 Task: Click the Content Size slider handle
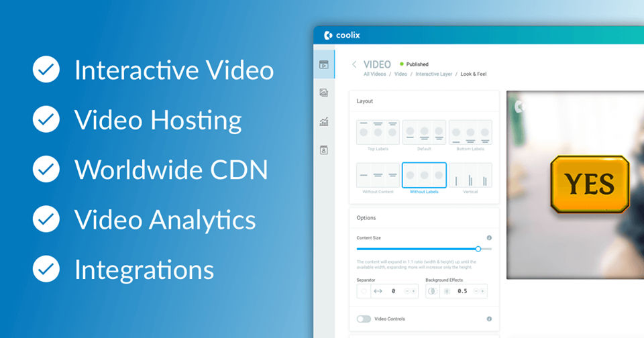point(478,249)
